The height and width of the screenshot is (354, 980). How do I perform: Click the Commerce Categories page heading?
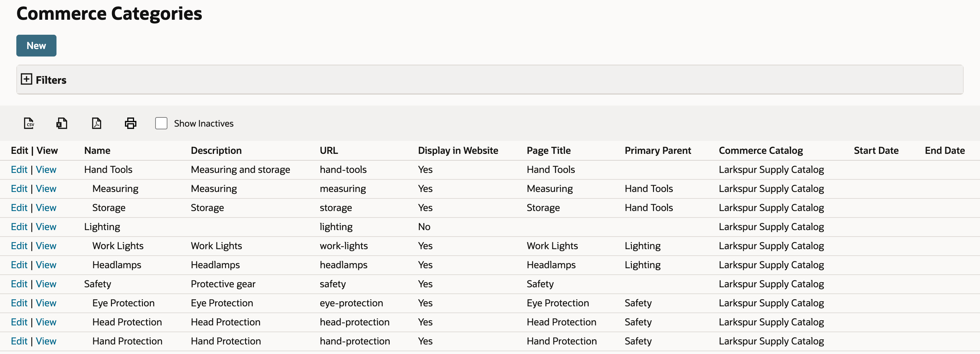[x=109, y=14]
